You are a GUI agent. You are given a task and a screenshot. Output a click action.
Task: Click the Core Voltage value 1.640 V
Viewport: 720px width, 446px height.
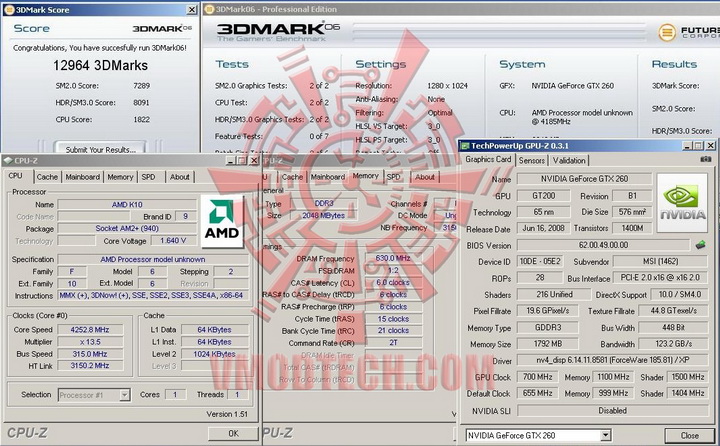[x=173, y=241]
